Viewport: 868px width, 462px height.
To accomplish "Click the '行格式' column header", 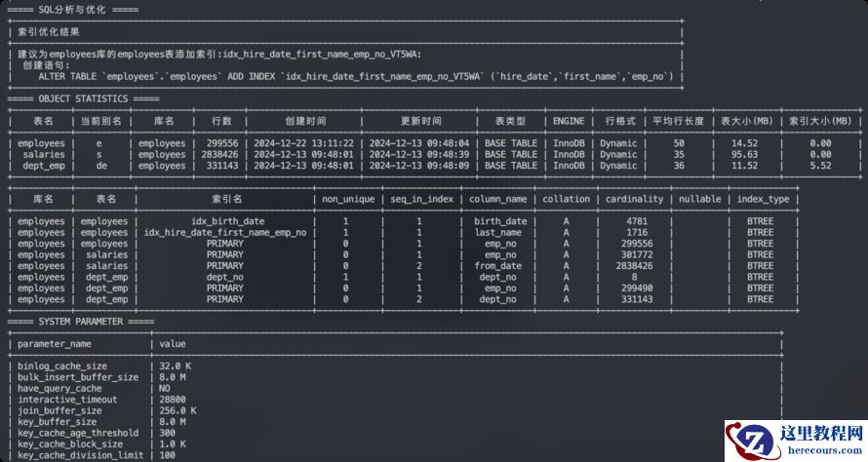I will click(620, 121).
